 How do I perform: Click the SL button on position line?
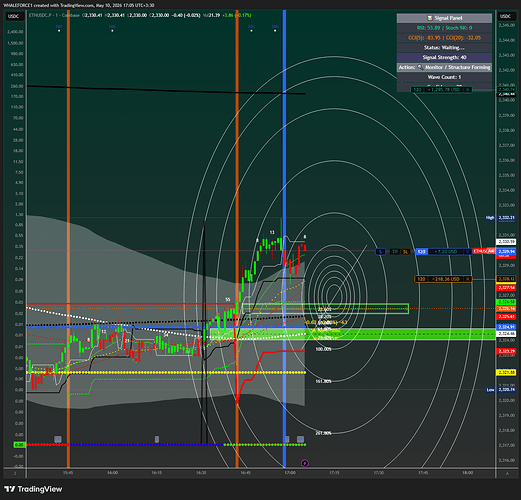tap(405, 252)
